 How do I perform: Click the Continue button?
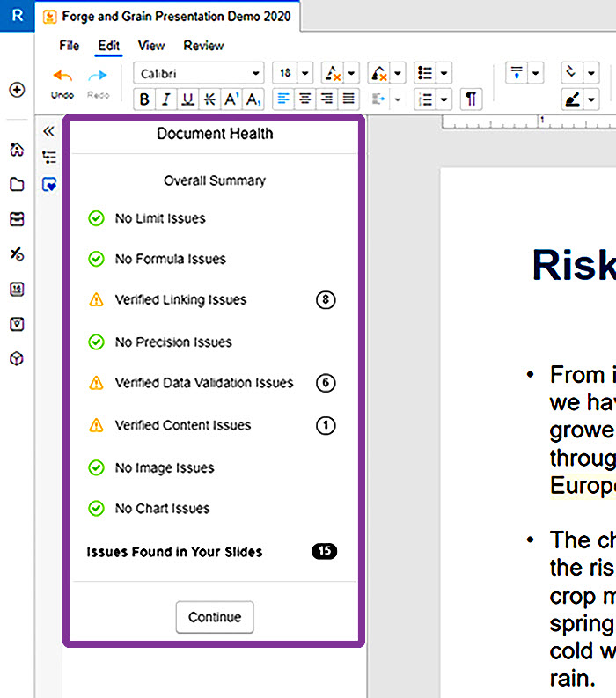(215, 617)
